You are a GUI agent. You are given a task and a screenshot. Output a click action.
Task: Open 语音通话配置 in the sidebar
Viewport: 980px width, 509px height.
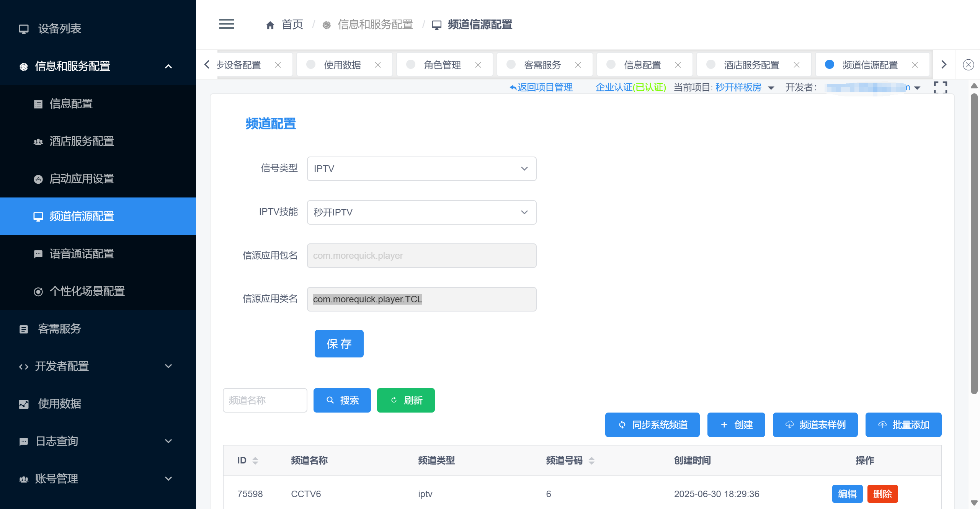coord(82,254)
